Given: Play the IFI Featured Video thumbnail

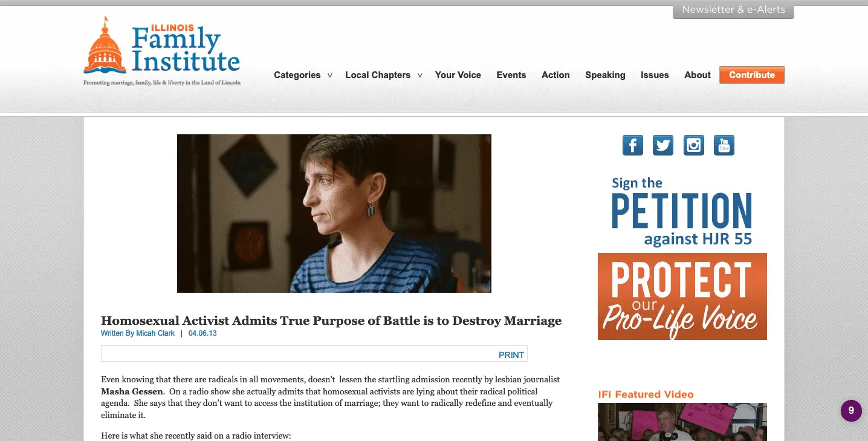Looking at the screenshot, I should (x=682, y=422).
